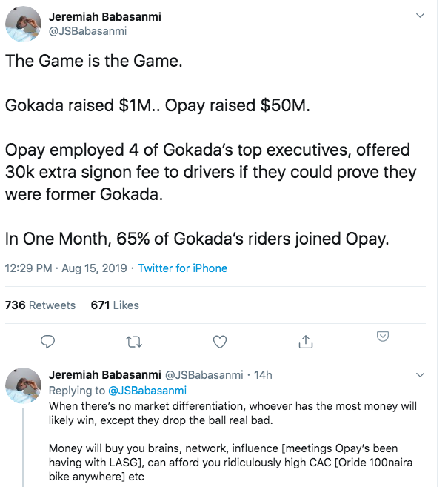View the 736 Retweets list
This screenshot has width=448, height=487.
[x=41, y=305]
